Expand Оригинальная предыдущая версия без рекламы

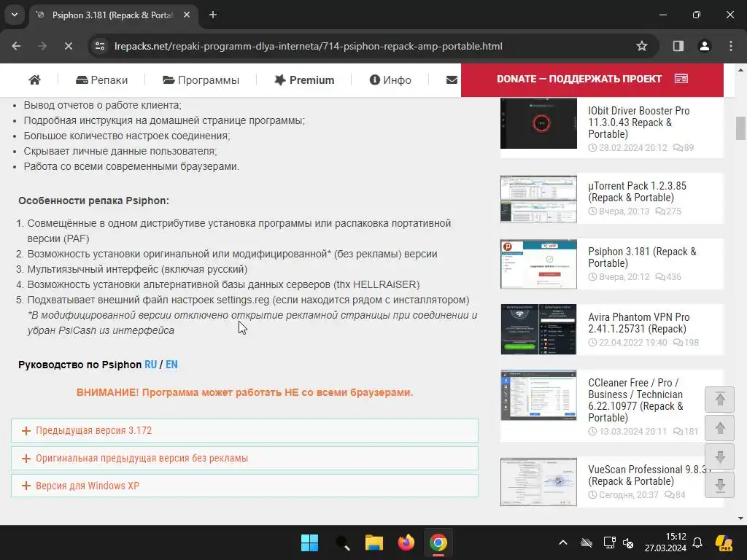pos(244,458)
